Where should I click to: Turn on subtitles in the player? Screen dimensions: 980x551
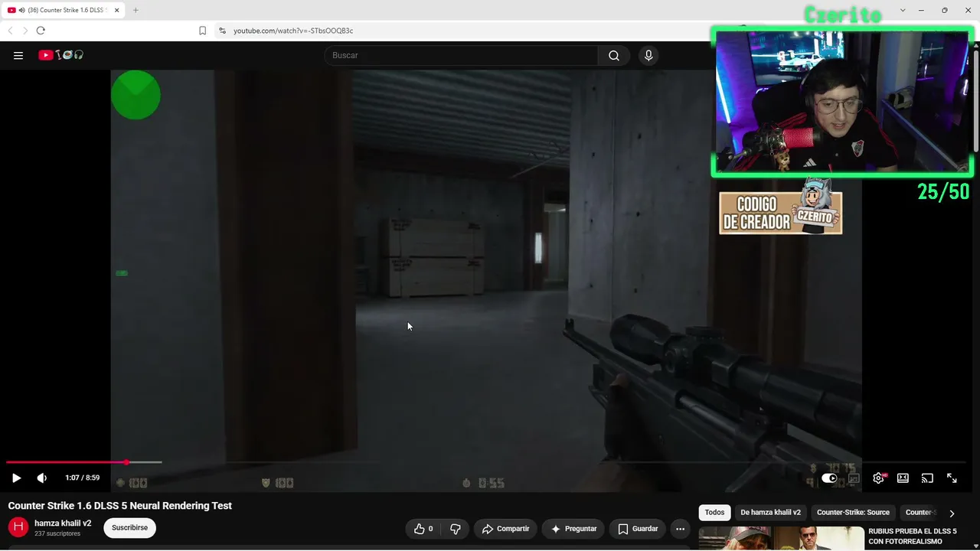tap(854, 478)
